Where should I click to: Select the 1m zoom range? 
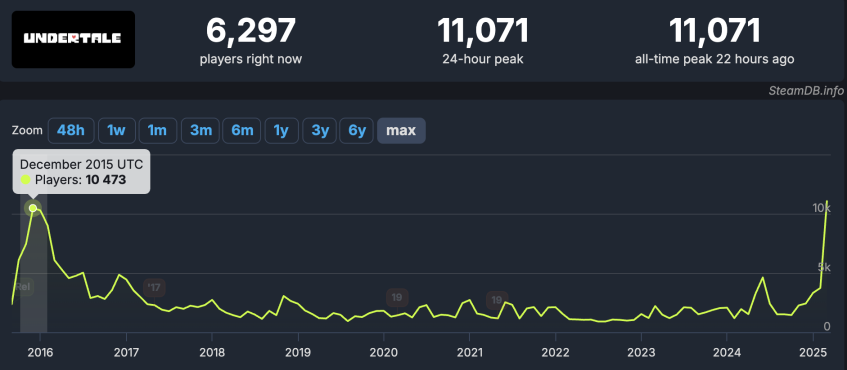157,131
